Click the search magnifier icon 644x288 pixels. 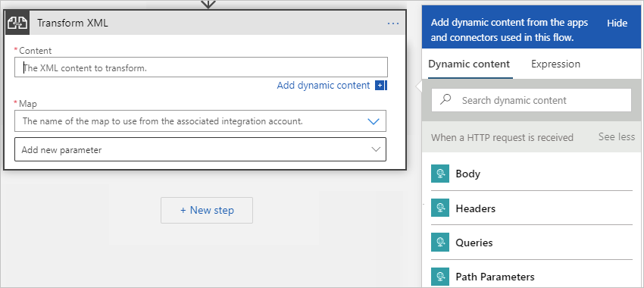tap(445, 100)
